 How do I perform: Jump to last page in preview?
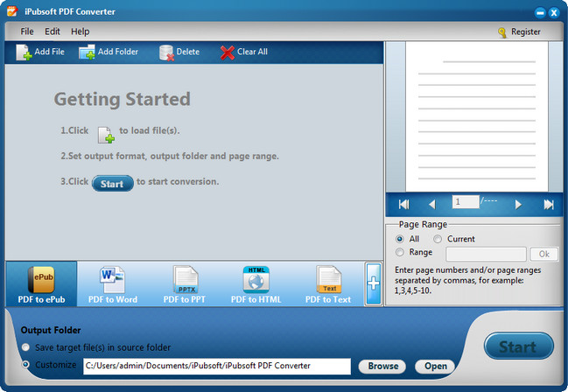pos(549,204)
